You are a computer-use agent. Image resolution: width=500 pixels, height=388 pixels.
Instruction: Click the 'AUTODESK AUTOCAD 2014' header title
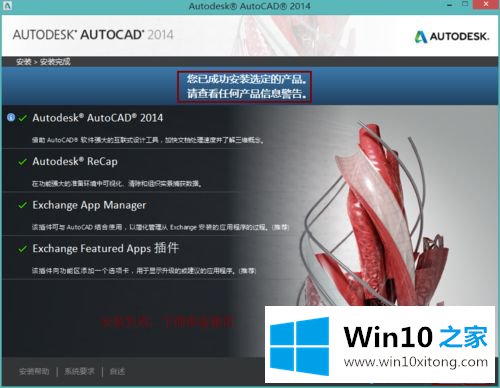(93, 35)
